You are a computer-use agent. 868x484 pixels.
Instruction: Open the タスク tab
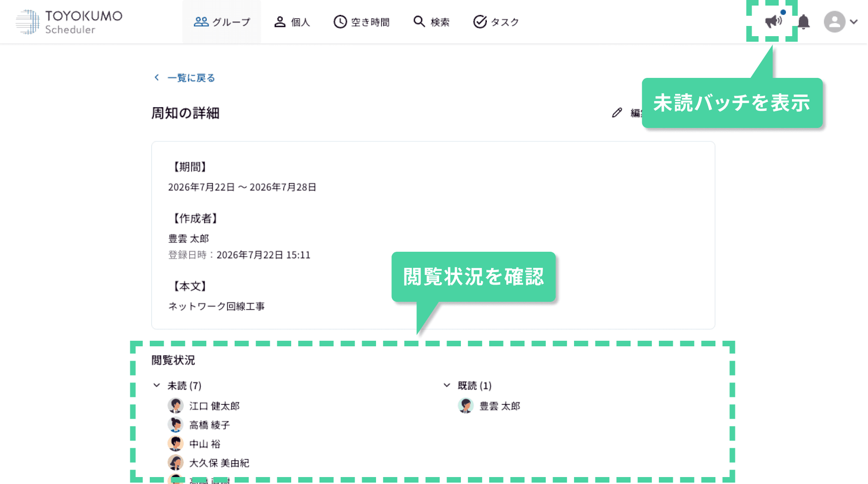496,22
